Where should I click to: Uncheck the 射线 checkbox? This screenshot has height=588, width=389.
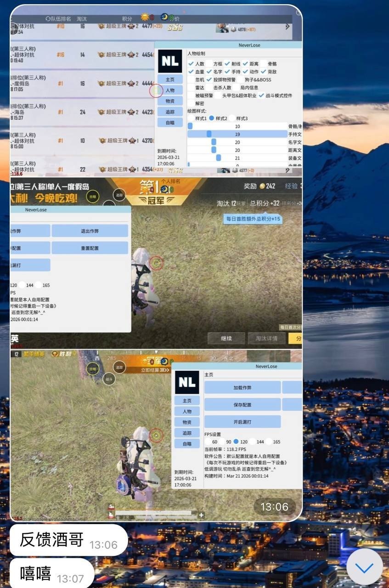click(x=227, y=64)
